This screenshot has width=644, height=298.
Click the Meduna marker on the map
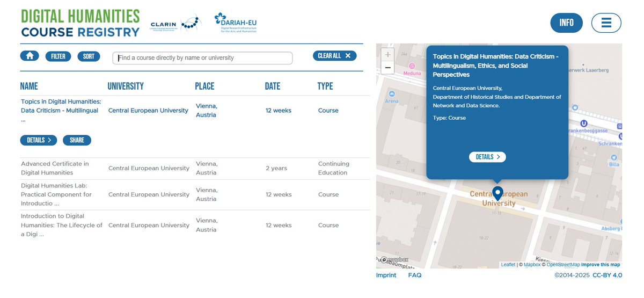click(412, 66)
